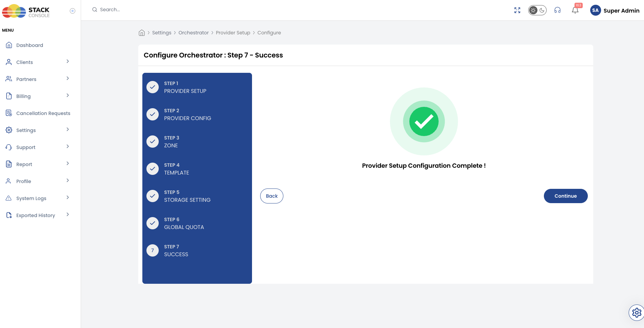Enter fullscreen mode via expand icon
Screen dimensions: 644x328
coord(517,10)
